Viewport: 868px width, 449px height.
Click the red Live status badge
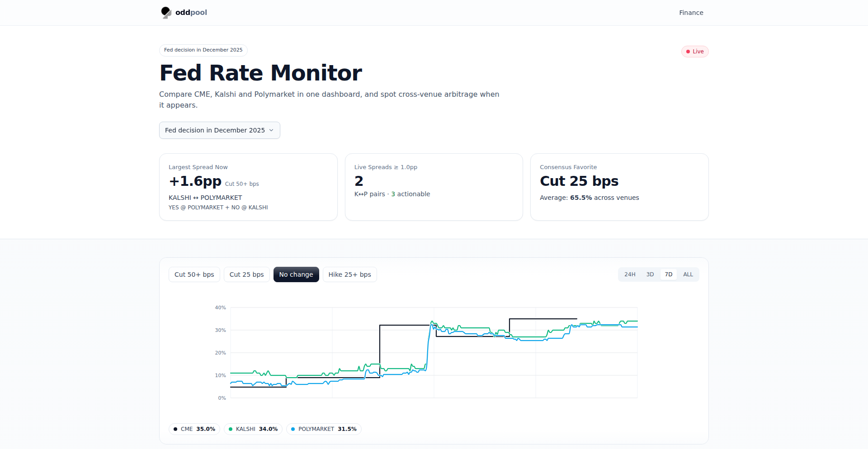pyautogui.click(x=695, y=52)
